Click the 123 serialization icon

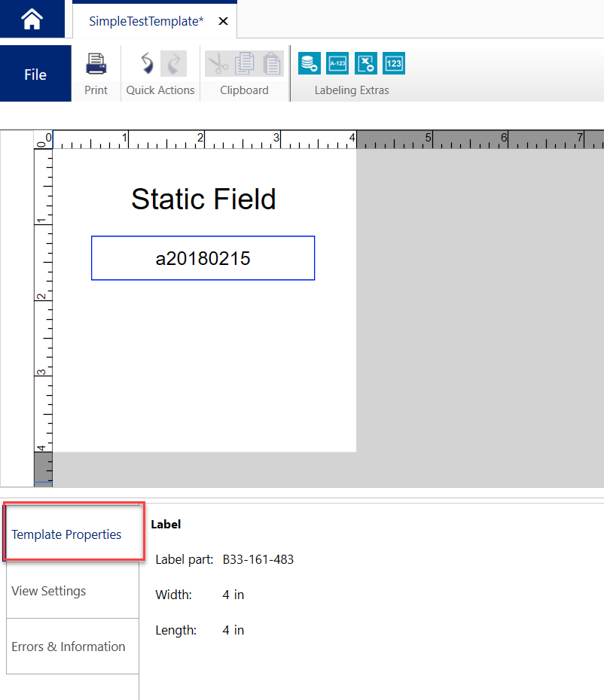[x=393, y=63]
